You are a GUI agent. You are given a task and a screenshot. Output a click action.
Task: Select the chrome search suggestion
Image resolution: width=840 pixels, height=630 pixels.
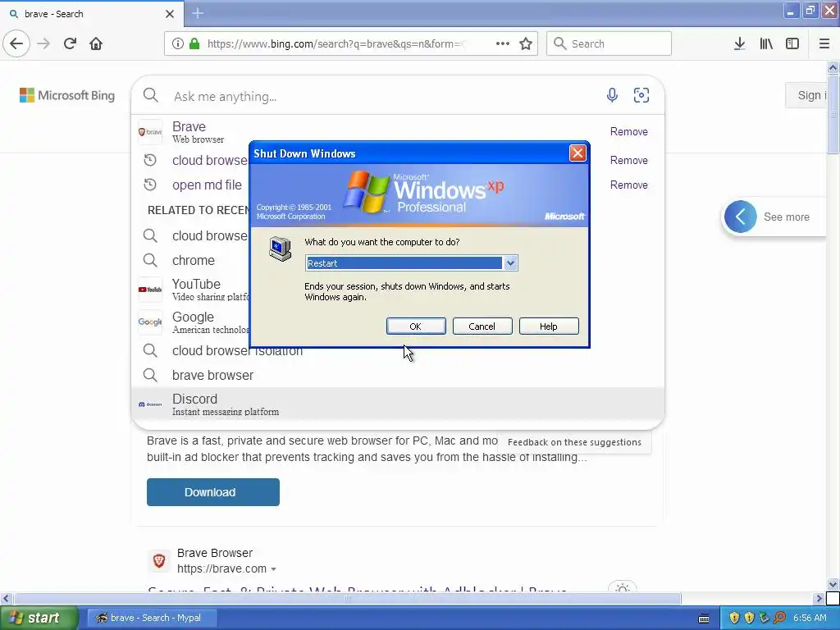tap(193, 260)
